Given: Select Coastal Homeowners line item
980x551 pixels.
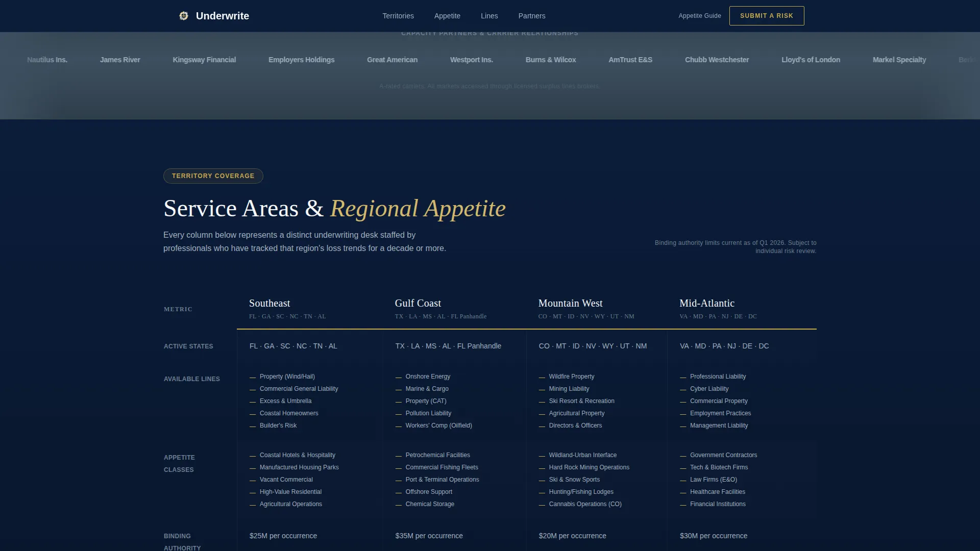Looking at the screenshot, I should [x=289, y=413].
